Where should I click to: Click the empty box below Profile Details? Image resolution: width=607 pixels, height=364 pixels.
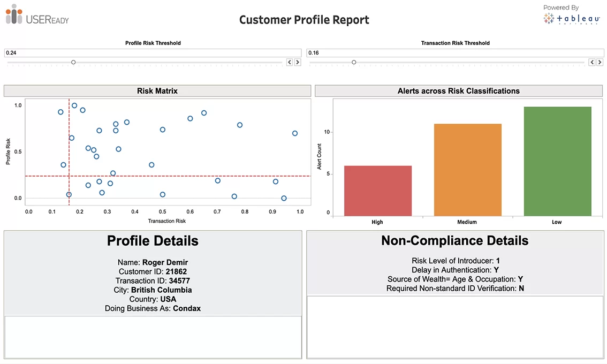coord(153,337)
